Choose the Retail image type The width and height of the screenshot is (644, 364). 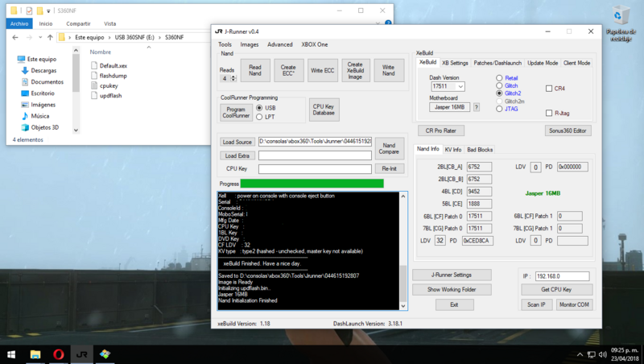click(499, 78)
